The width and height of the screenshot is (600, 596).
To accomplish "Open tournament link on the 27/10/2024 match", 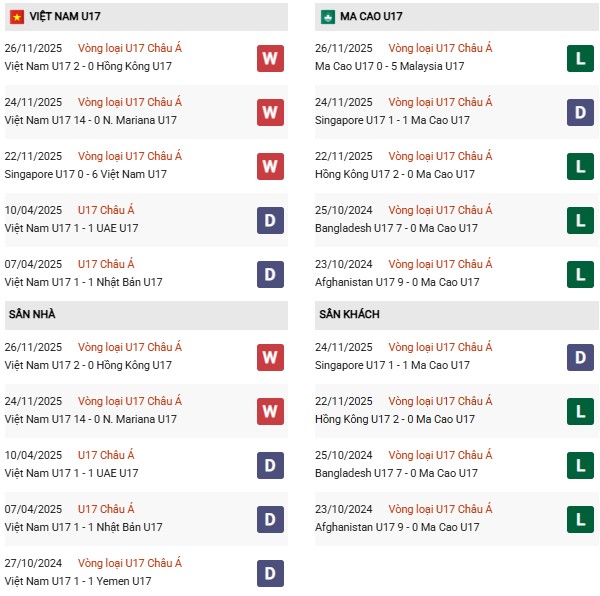I will point(129,563).
